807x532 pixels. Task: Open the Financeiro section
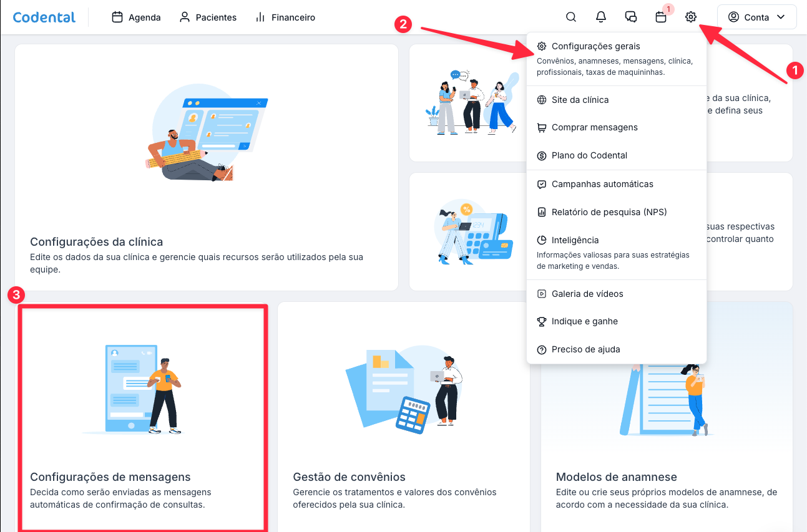[x=285, y=17]
